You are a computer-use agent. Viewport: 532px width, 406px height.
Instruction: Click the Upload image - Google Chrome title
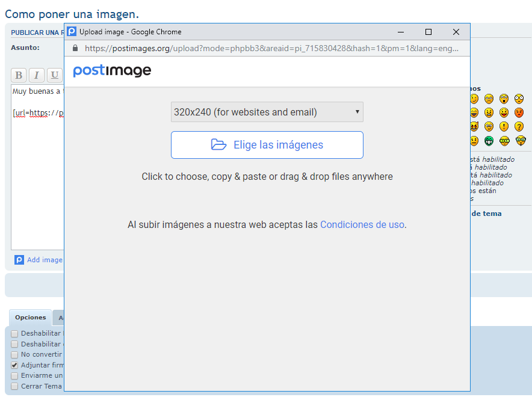point(130,32)
